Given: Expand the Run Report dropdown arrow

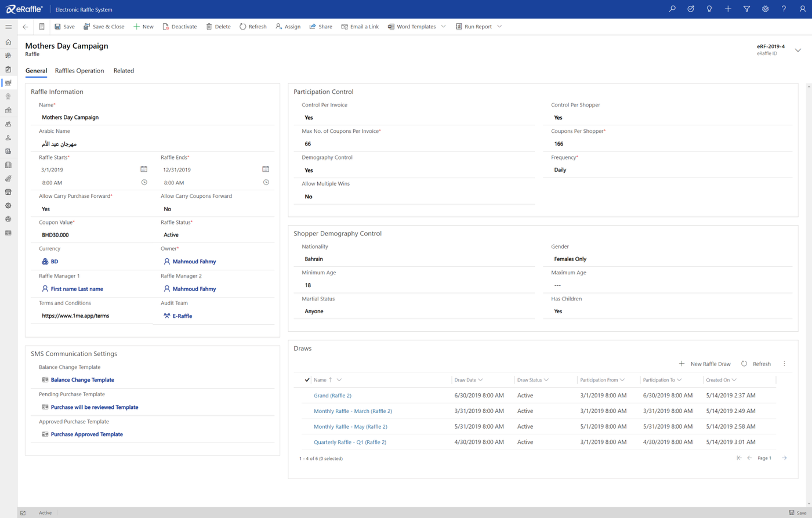Looking at the screenshot, I should [x=499, y=27].
